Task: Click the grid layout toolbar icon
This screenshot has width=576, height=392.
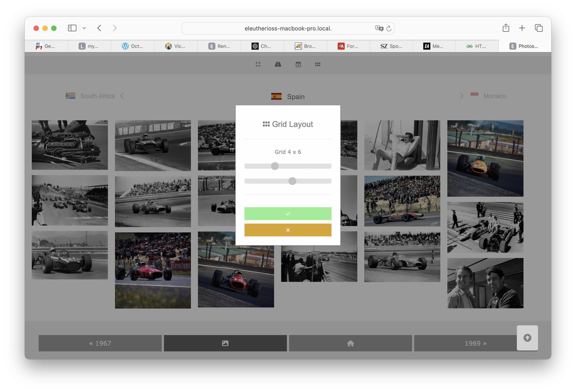Action: coord(318,64)
